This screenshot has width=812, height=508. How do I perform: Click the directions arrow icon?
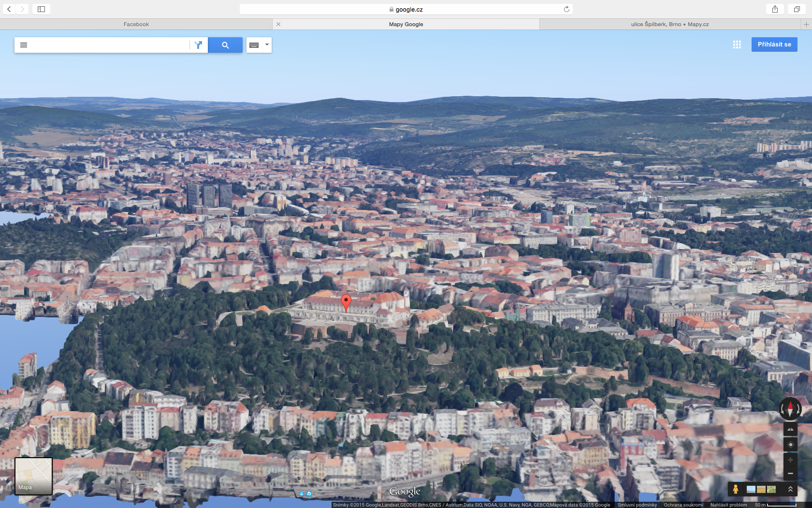point(198,45)
